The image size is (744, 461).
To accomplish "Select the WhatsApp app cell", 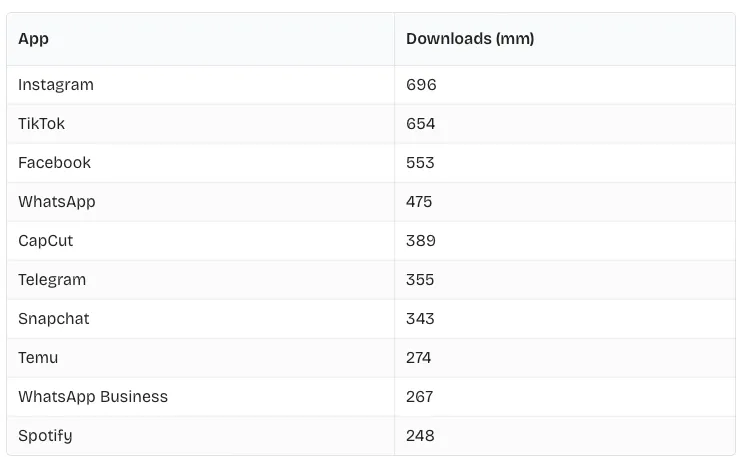I will (x=57, y=202).
